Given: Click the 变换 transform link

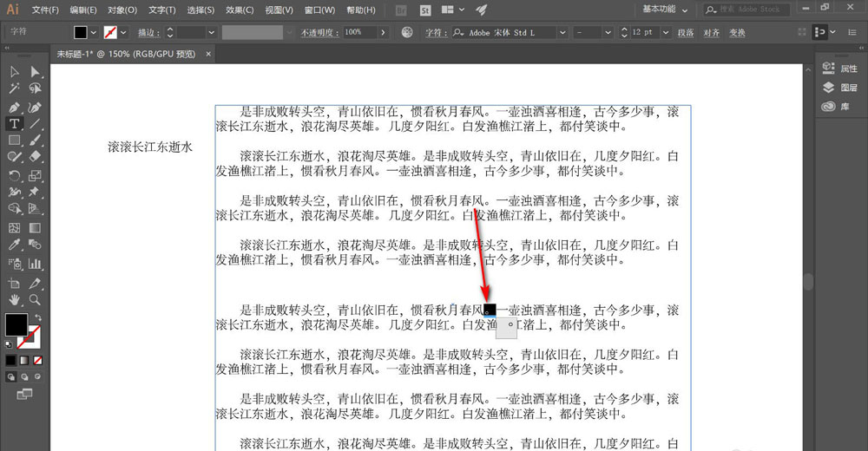Looking at the screenshot, I should coord(737,32).
